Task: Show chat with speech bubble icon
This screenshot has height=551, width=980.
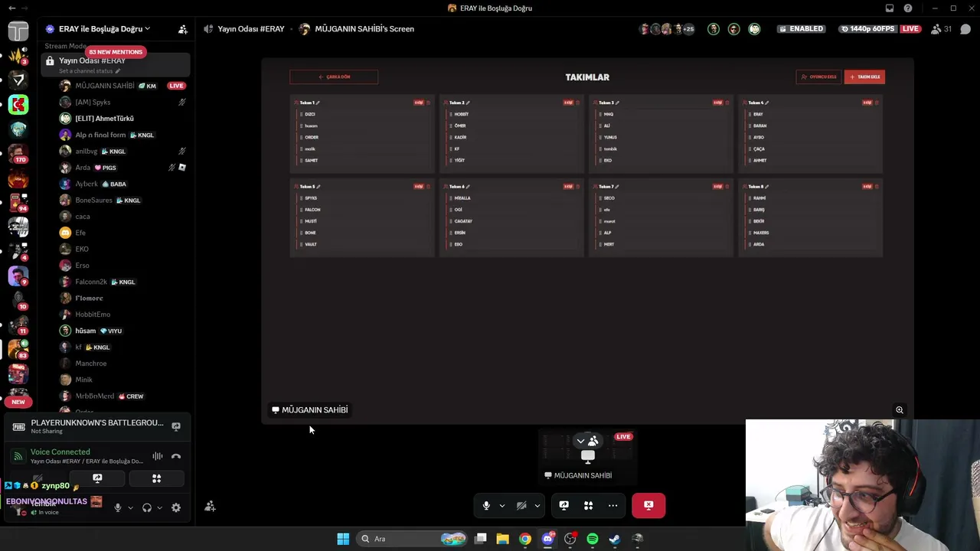Action: pos(965,29)
